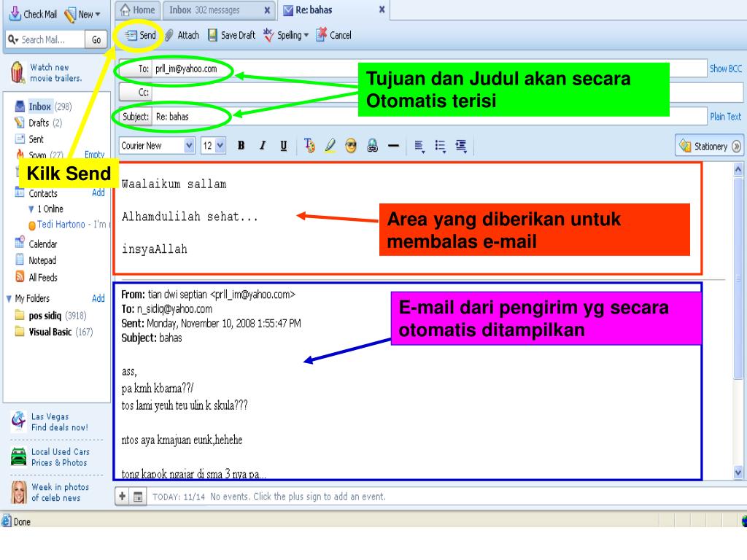Select online contact Tedi Hartono
747x560 pixels.
(x=68, y=225)
